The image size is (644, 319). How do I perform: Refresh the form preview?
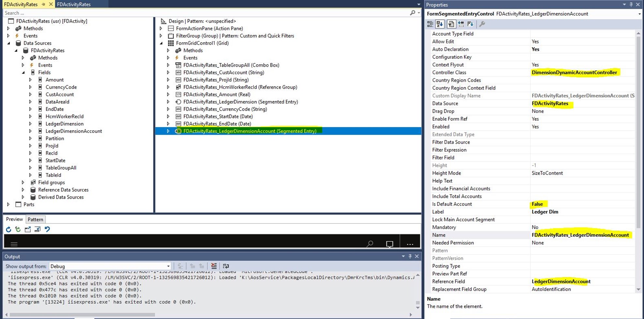pyautogui.click(x=8, y=229)
